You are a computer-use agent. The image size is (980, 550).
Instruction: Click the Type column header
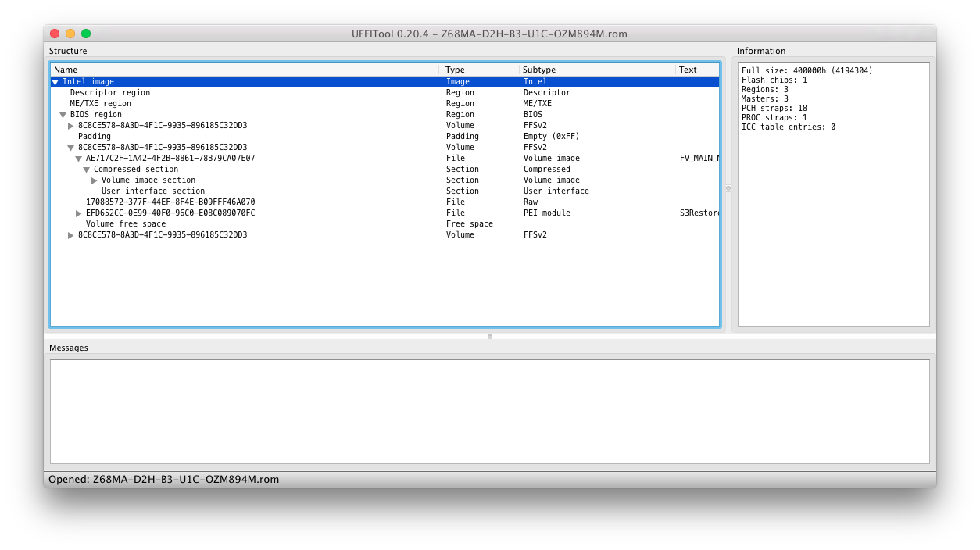pos(479,70)
